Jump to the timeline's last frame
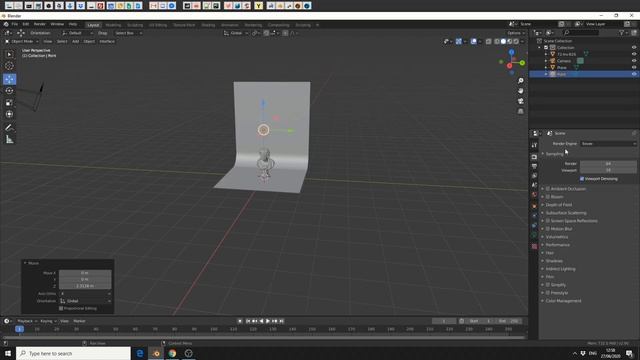The width and height of the screenshot is (640, 360). coord(282,321)
